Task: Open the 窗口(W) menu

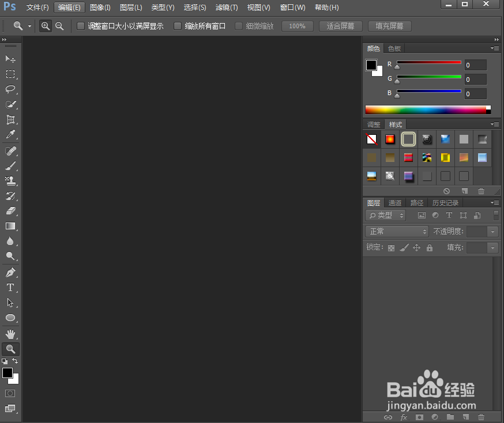Action: tap(292, 7)
